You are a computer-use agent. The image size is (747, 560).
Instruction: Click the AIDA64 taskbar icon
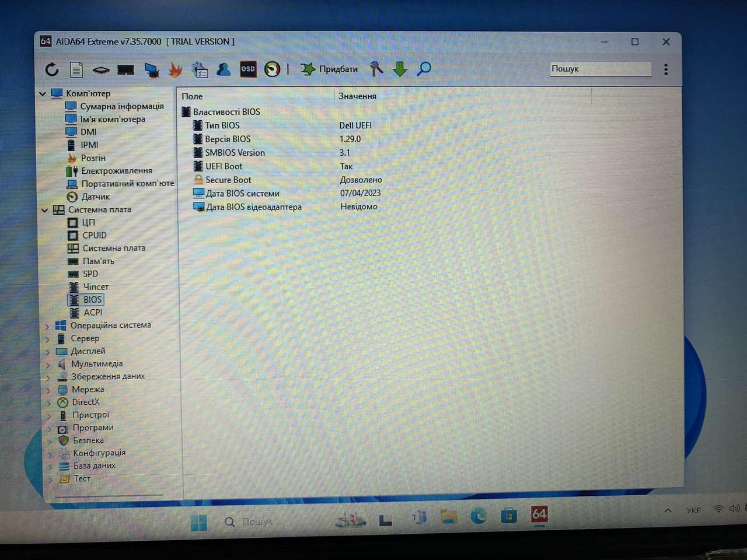click(x=539, y=514)
